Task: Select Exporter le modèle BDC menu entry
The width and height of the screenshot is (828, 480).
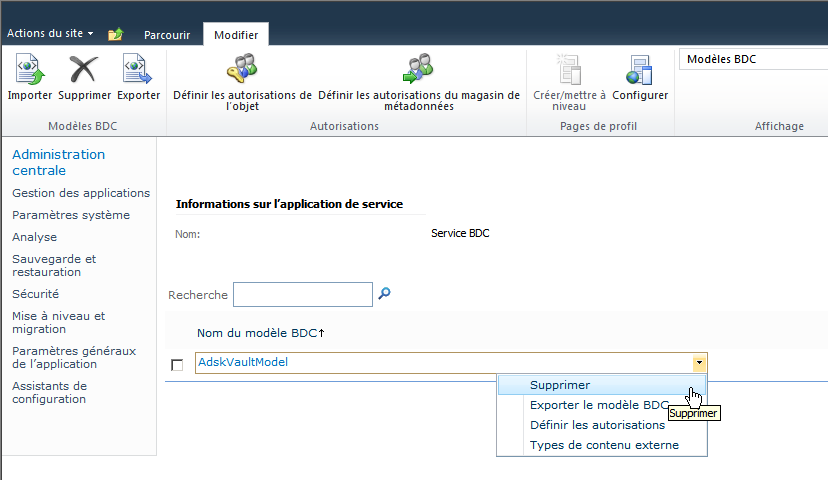Action: coord(598,405)
